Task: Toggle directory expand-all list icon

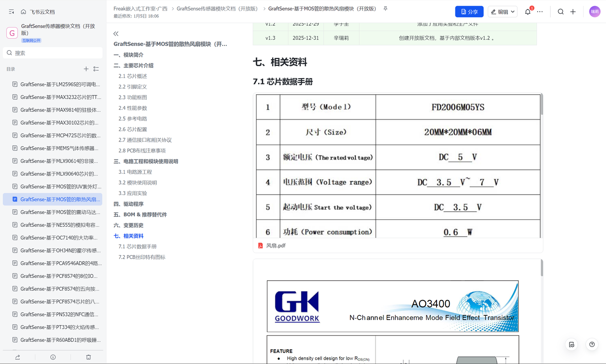Action: click(96, 69)
